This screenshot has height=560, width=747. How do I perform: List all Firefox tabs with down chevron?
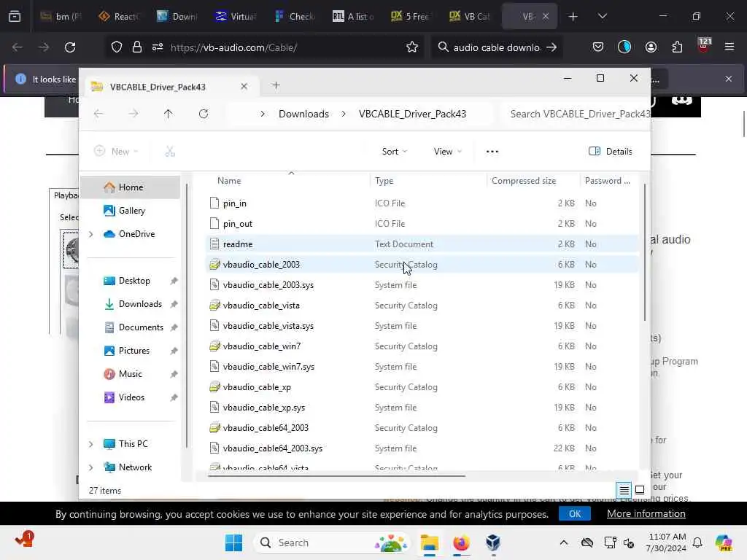pyautogui.click(x=603, y=17)
